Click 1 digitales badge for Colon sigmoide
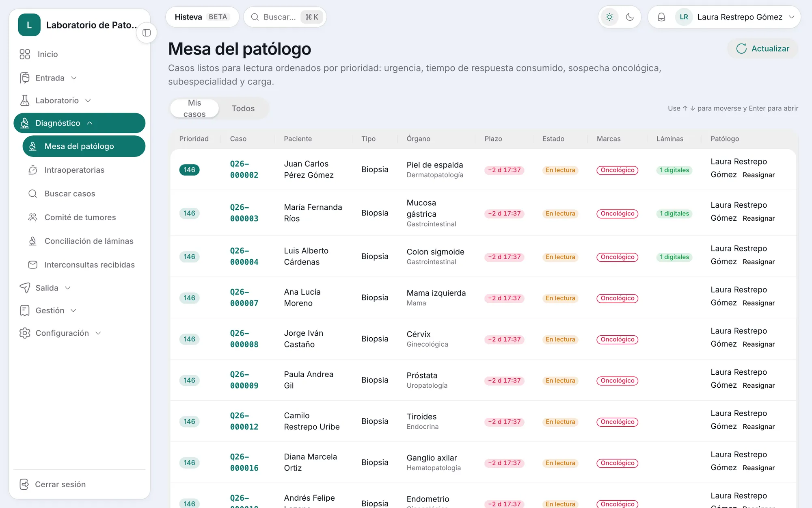Image resolution: width=812 pixels, height=508 pixels. [674, 257]
